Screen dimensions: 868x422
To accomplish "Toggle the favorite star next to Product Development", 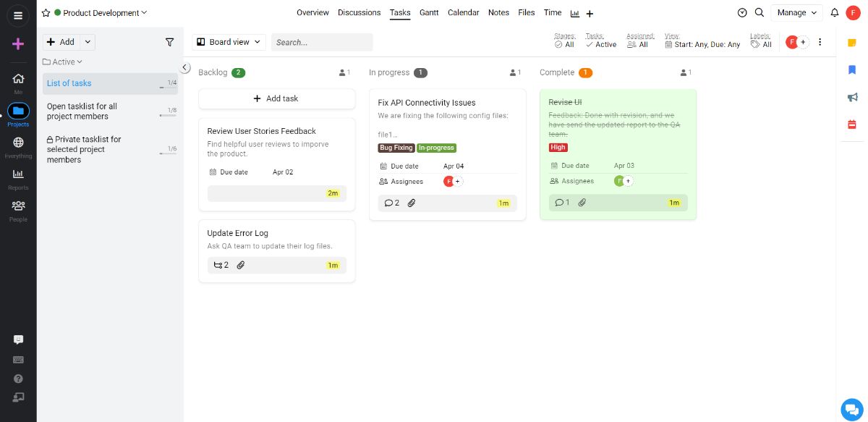I will (45, 12).
